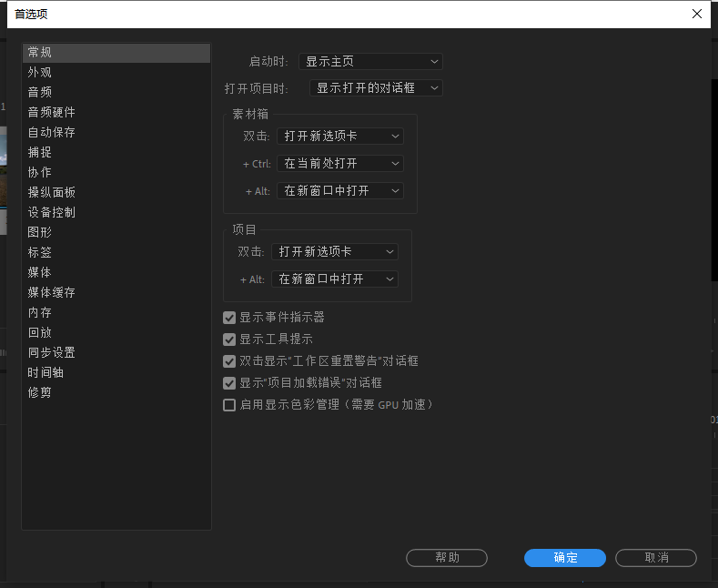Uncheck 显示事件指示器 checkbox
718x588 pixels.
229,318
